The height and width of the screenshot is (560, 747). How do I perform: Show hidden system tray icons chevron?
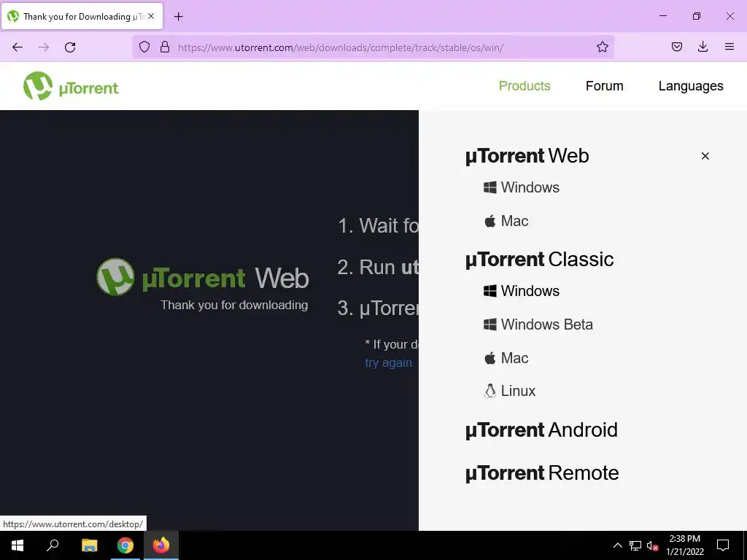(617, 545)
